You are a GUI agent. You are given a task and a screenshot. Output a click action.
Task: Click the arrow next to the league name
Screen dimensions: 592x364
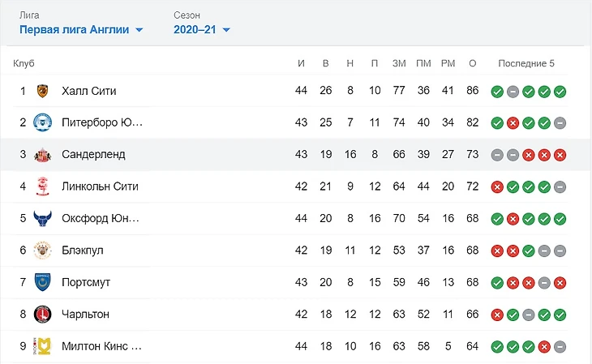[139, 31]
